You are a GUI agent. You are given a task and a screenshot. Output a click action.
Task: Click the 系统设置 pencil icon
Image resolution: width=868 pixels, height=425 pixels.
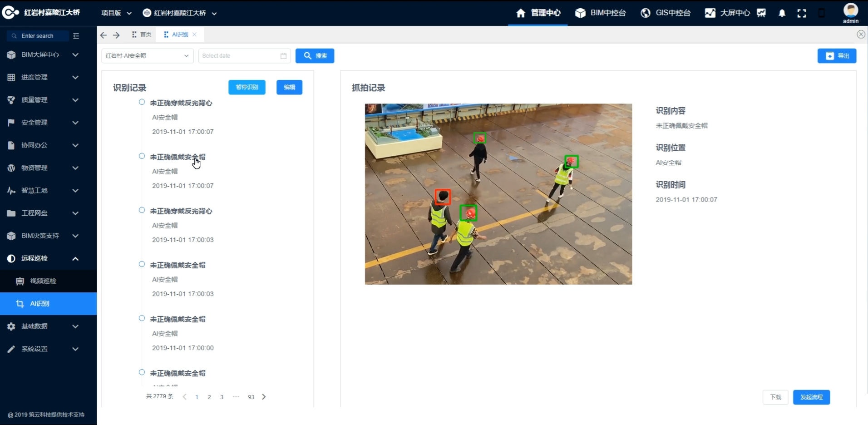click(x=11, y=349)
